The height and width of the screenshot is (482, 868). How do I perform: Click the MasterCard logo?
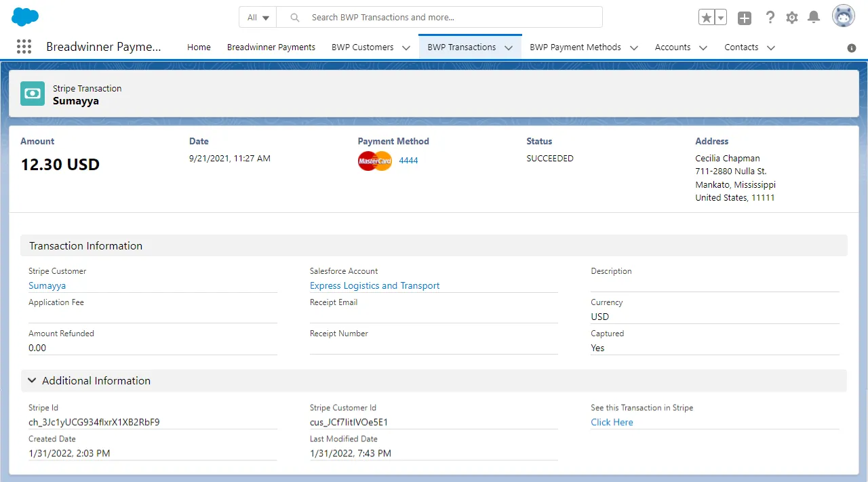[375, 161]
